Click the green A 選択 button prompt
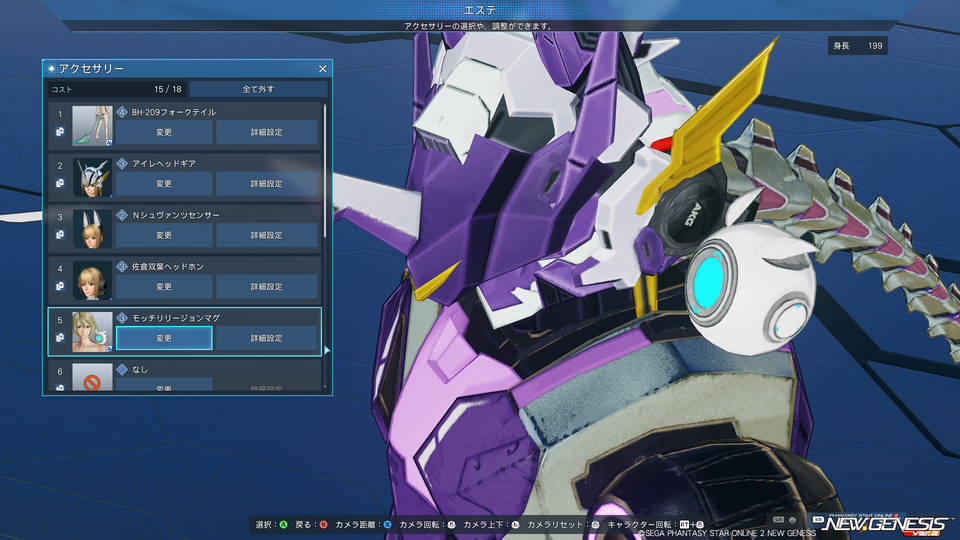This screenshot has height=540, width=960. pos(283,525)
